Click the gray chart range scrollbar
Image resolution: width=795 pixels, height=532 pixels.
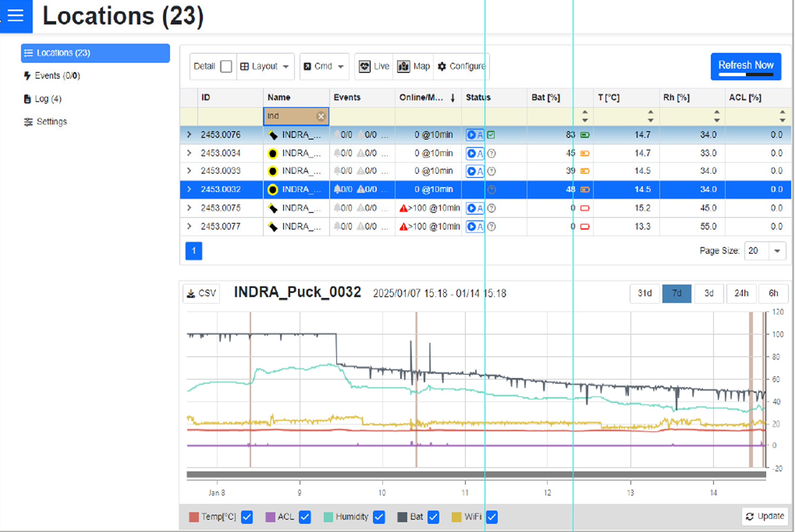(476, 474)
